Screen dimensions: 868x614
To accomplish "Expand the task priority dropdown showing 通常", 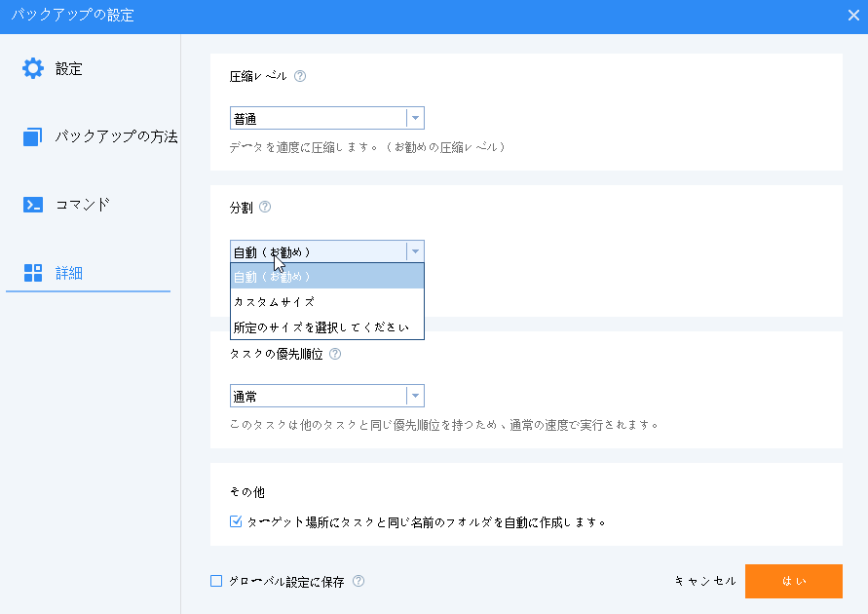I will click(x=415, y=396).
